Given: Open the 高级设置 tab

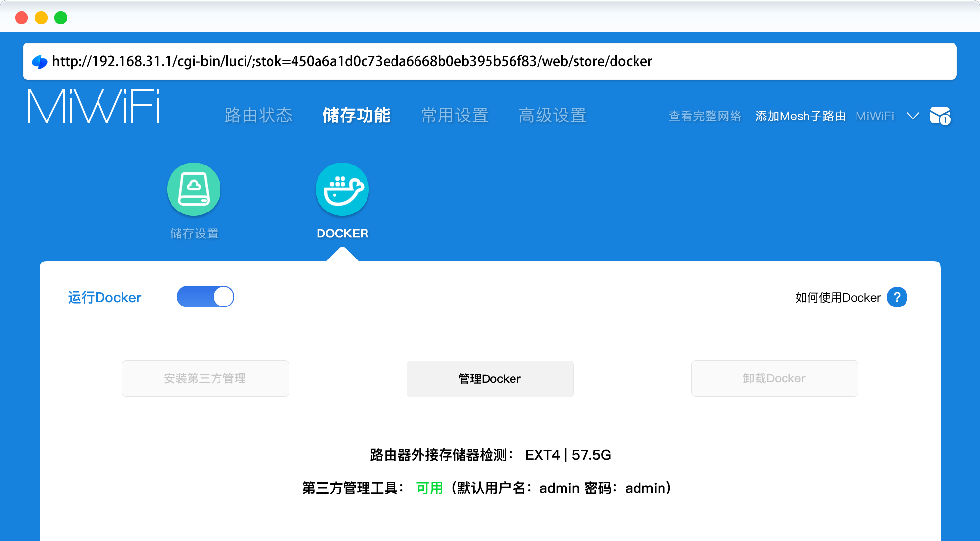Looking at the screenshot, I should coord(552,116).
